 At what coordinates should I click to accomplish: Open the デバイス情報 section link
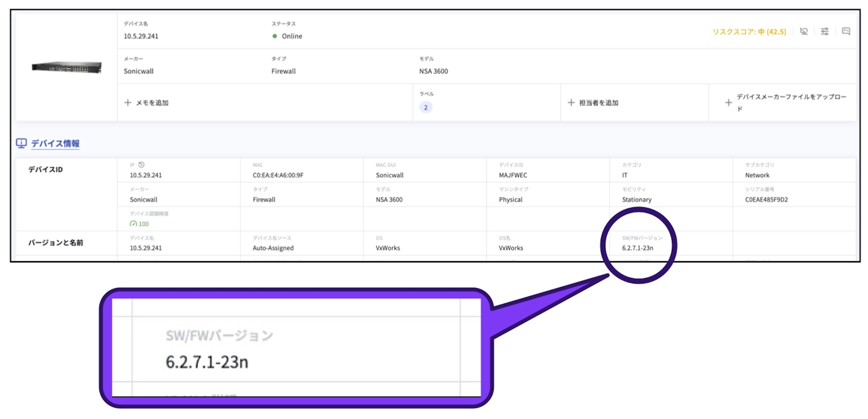(55, 144)
